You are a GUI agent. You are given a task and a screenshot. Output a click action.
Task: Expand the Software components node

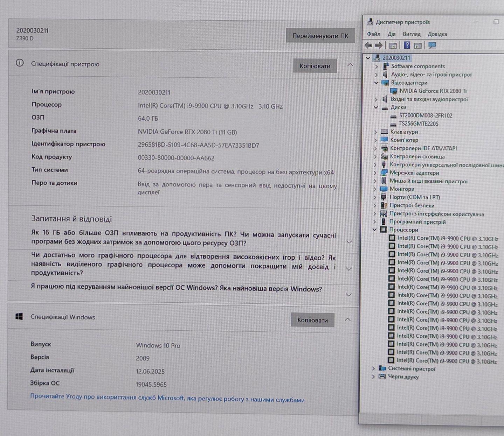377,66
